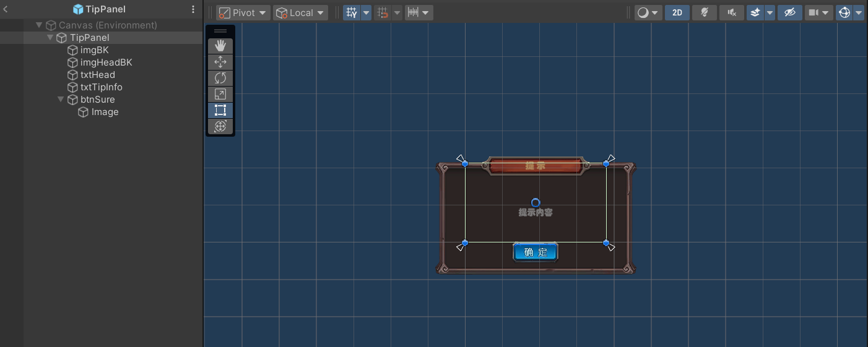Screen dimensions: 868x347
Task: Open the draw mode shading dropdown
Action: 648,13
